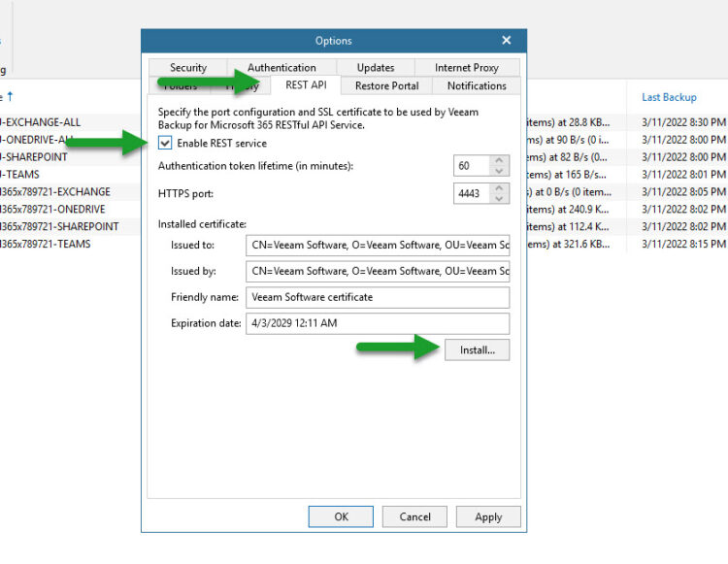Click the 3/11/2022 8:15 PM backup time
Viewport: 728px width, 564px height.
[x=683, y=245]
